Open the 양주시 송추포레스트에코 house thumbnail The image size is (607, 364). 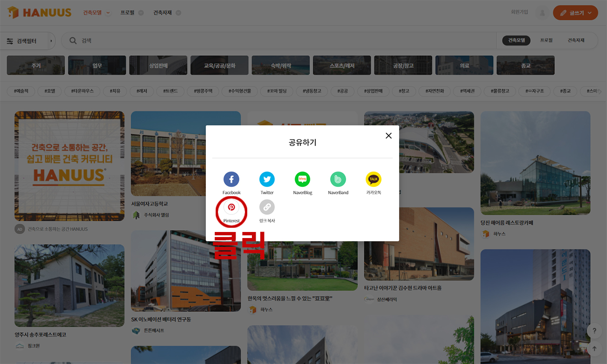tap(69, 285)
